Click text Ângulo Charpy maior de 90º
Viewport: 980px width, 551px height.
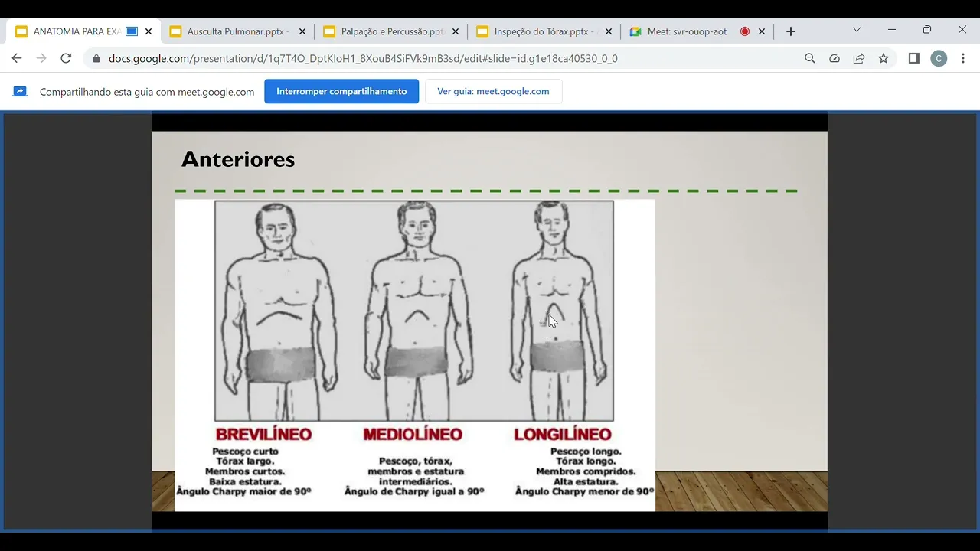coord(244,492)
